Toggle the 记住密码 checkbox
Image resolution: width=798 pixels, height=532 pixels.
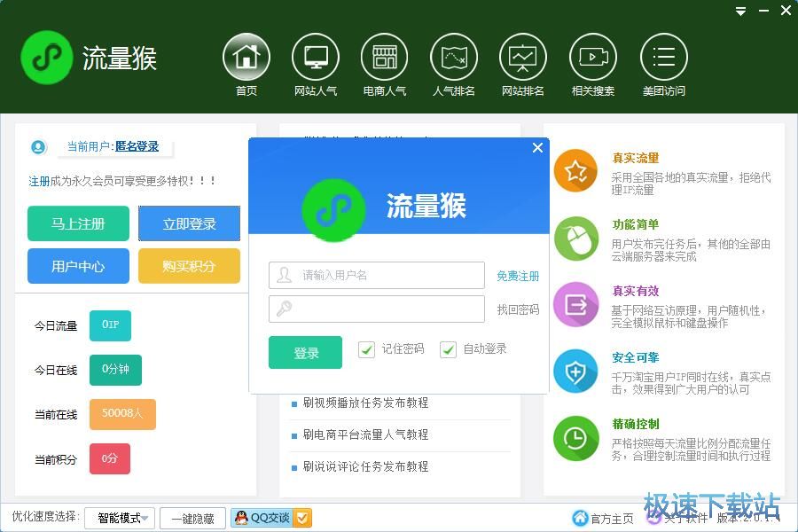point(366,349)
